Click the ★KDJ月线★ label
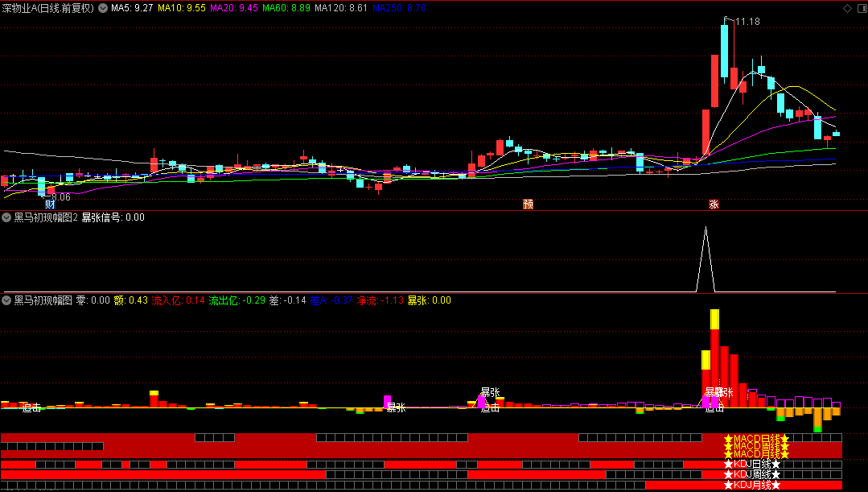The image size is (868, 492). click(x=752, y=486)
